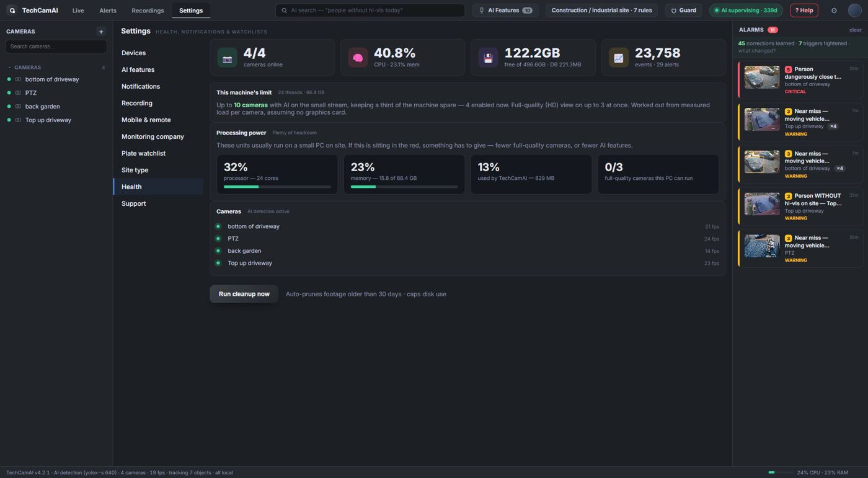
Task: Click the TechCamAI magnifier logo icon
Action: coord(12,11)
